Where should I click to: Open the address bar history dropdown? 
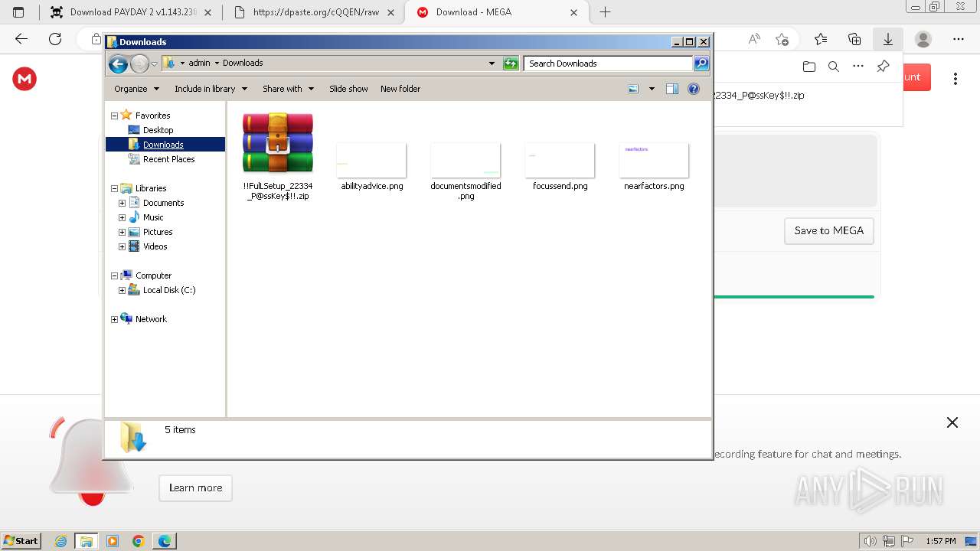492,64
